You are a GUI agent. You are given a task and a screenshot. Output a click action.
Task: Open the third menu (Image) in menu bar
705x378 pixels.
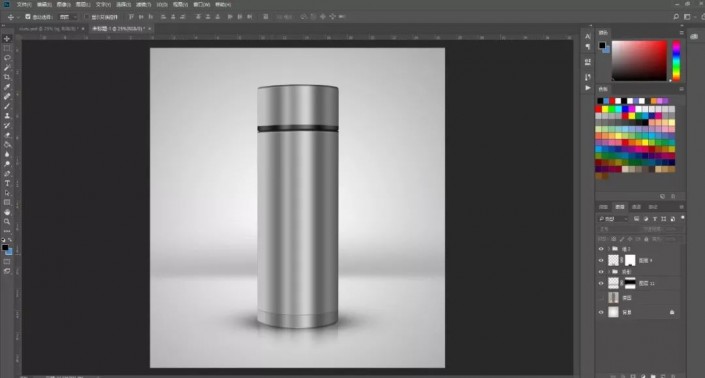pos(63,4)
